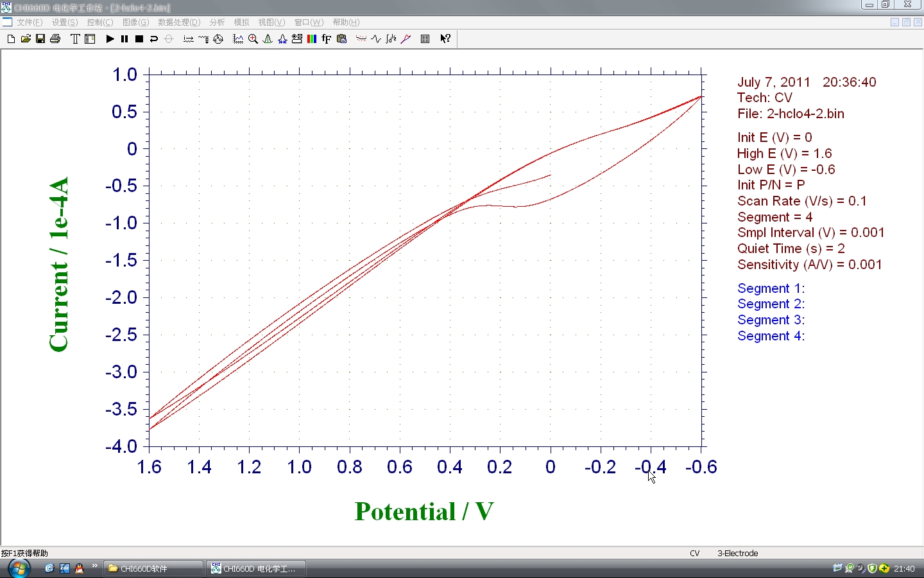Click the "Segment 2:" label

click(x=771, y=304)
